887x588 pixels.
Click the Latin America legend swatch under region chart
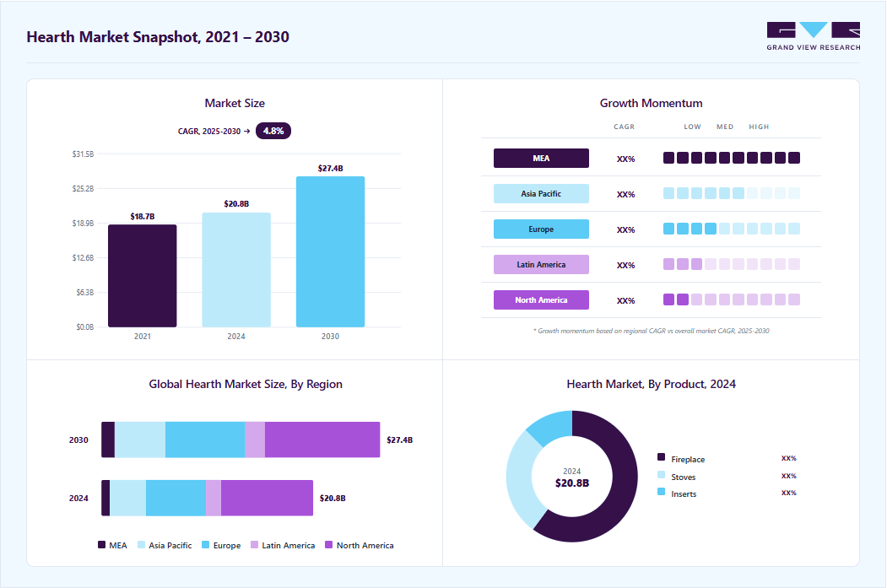[255, 545]
